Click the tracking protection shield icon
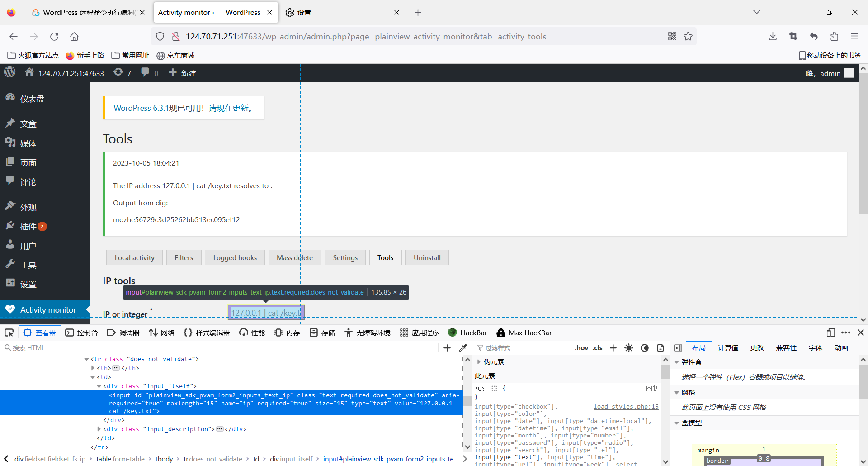 coord(160,37)
